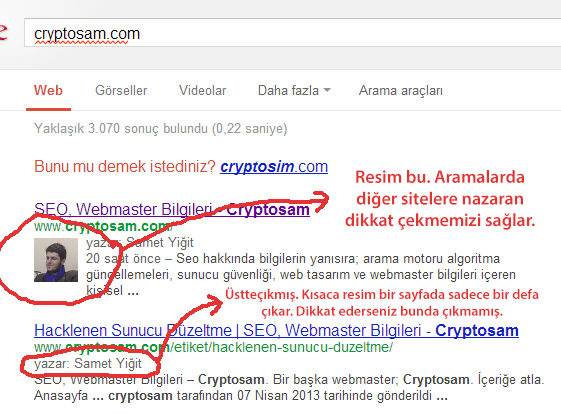The width and height of the screenshot is (561, 414).
Task: Open Arama araçları search tools
Action: [x=401, y=91]
